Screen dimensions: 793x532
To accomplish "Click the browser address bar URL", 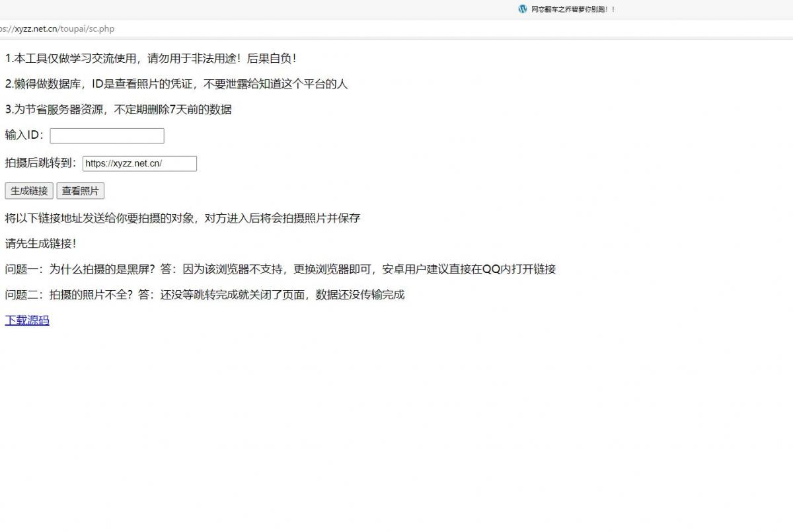I will coord(58,29).
